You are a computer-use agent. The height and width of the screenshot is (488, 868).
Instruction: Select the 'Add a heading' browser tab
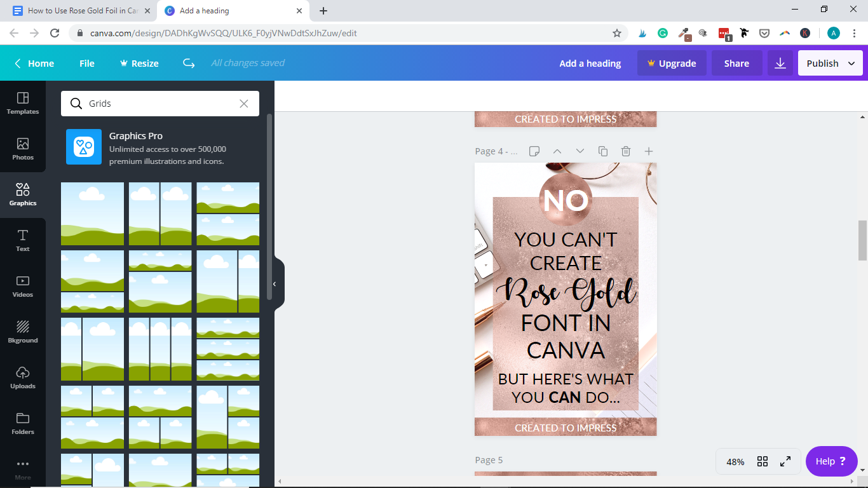click(233, 11)
